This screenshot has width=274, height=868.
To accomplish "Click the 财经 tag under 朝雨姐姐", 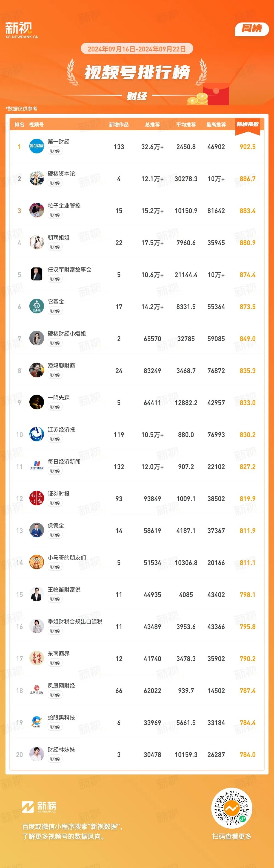I will pos(55,247).
